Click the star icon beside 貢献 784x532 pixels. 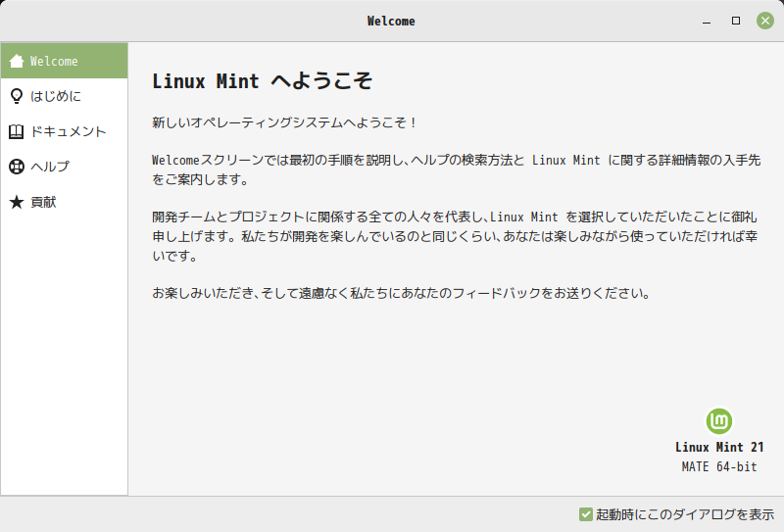(17, 202)
